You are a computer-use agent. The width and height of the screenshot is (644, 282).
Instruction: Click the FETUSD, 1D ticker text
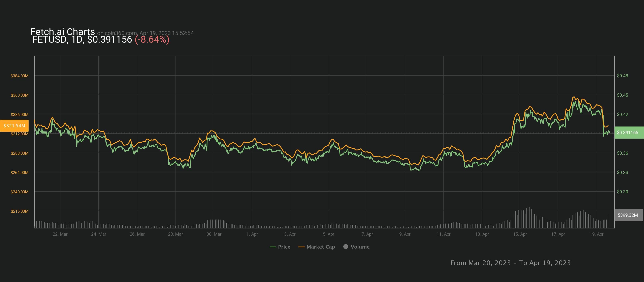point(58,39)
